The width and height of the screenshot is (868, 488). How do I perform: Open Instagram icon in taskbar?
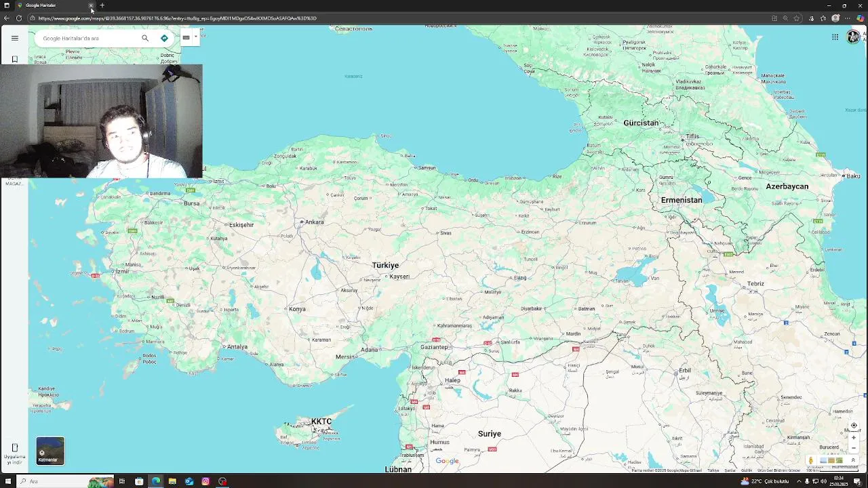tap(205, 481)
